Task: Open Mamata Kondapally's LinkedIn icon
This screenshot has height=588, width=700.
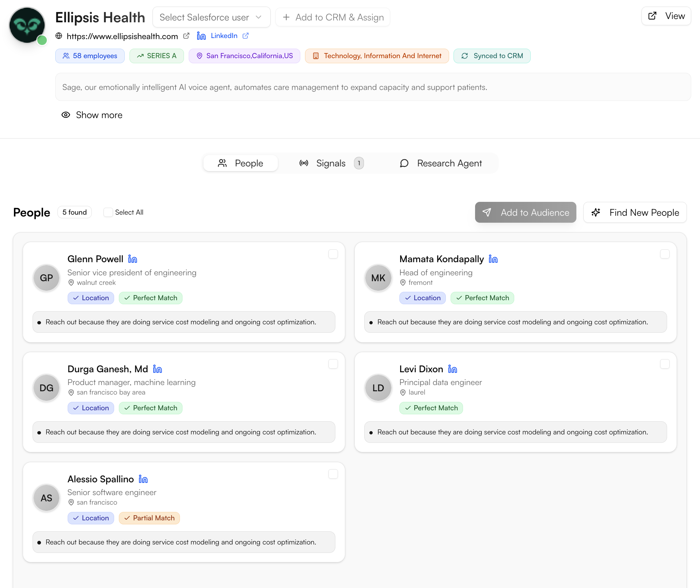Action: click(493, 259)
